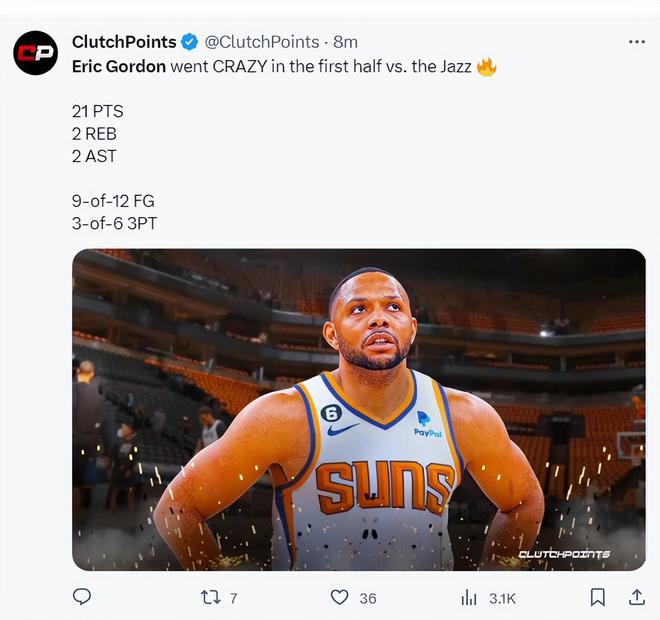Open the view analytics bar-chart icon

click(468, 597)
